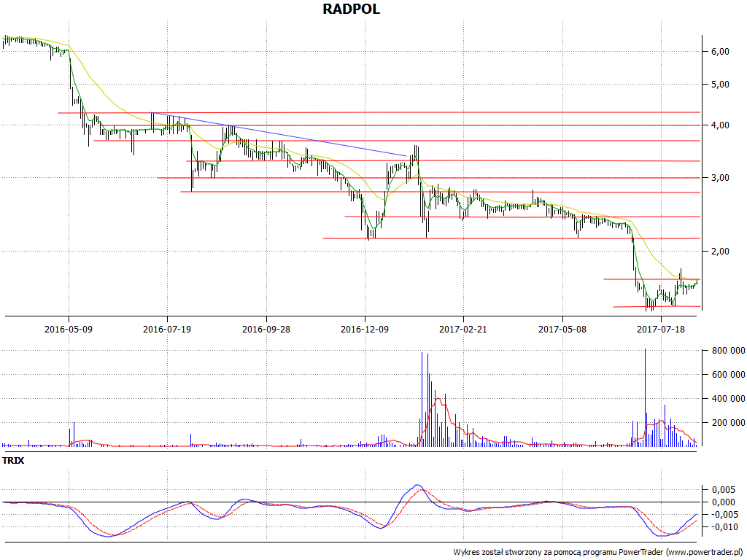747x560 pixels.
Task: Select the 2017-05-08 date label
Action: tap(562, 329)
